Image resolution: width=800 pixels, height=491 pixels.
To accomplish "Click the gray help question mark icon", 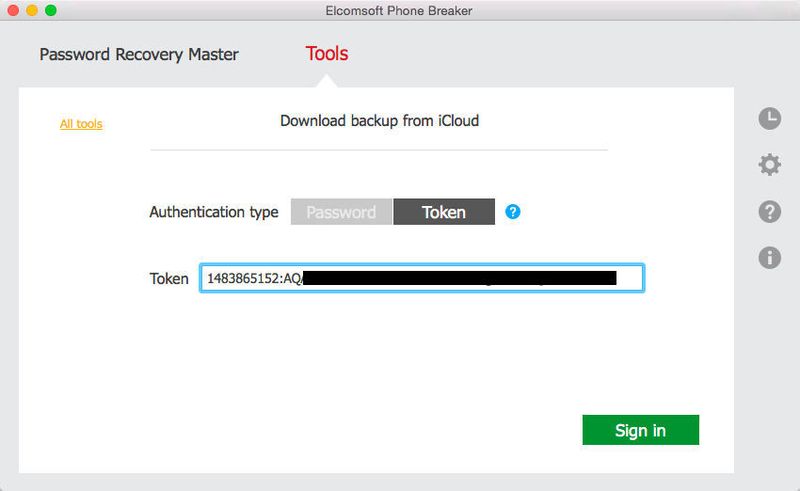I will [769, 211].
